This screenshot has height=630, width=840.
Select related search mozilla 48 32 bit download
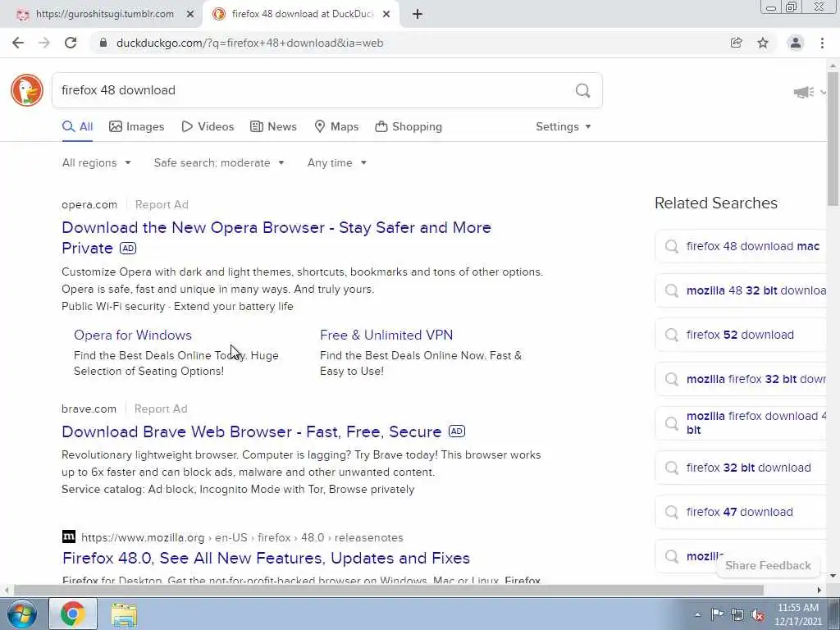(742, 291)
